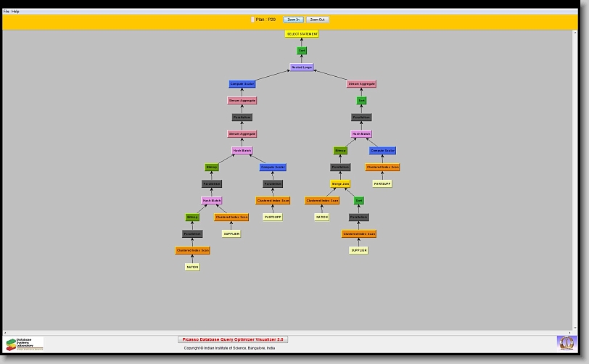Click the institute emblem in bottom-right corner
This screenshot has height=364, width=589.
(x=565, y=342)
